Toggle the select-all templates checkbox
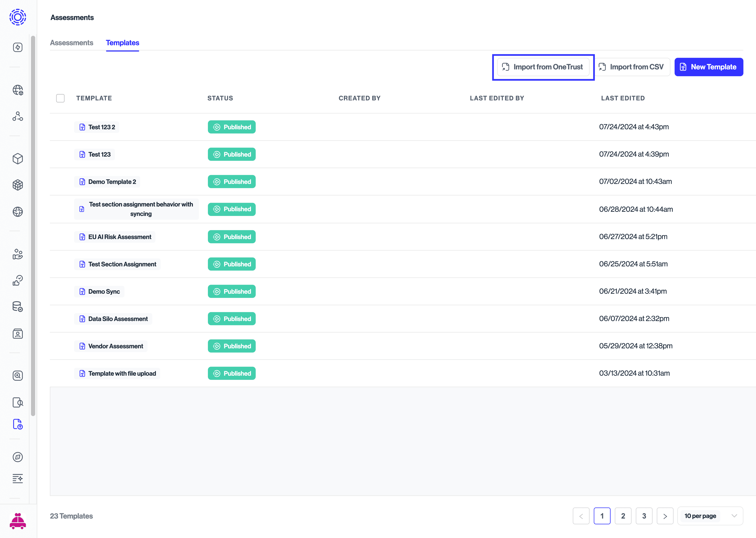Image resolution: width=756 pixels, height=538 pixels. tap(61, 98)
